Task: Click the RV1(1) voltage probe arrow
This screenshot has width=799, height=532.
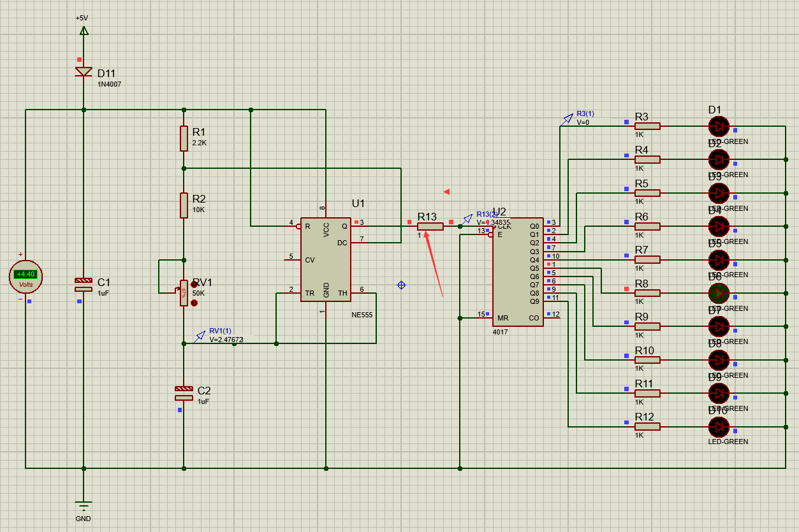Action: (x=200, y=335)
